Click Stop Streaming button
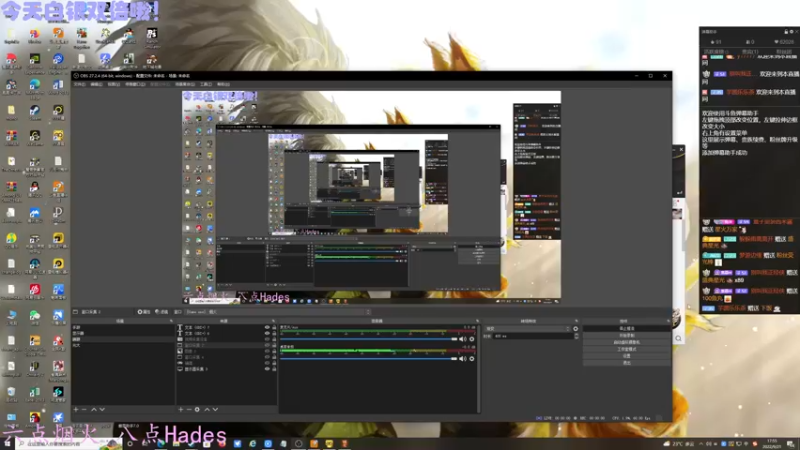This screenshot has height=450, width=800. pos(627,329)
